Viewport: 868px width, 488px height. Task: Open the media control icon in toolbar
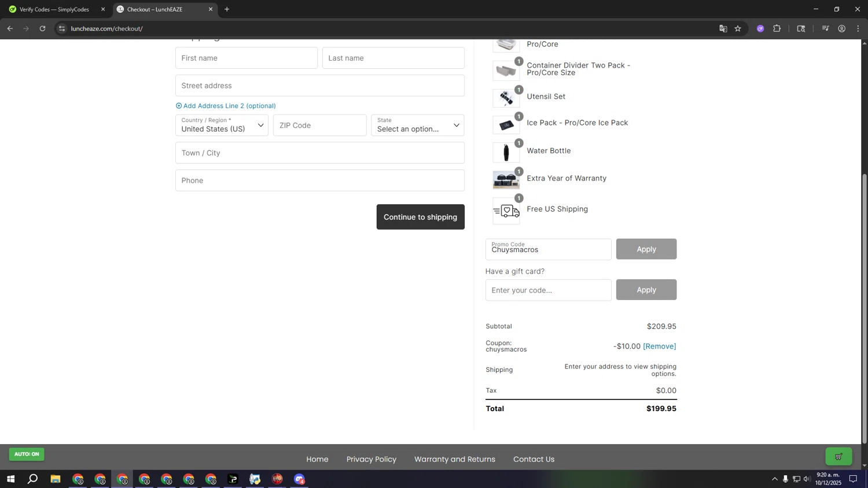(x=826, y=28)
